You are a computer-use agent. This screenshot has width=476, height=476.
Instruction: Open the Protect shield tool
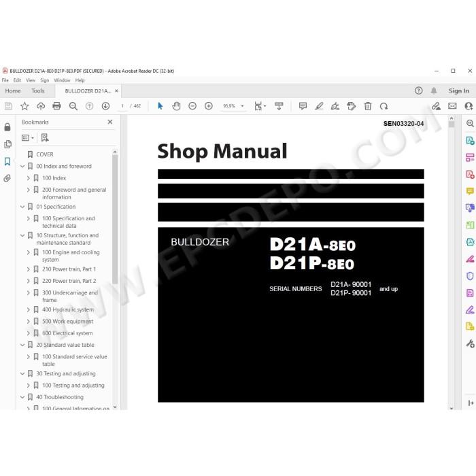(470, 275)
